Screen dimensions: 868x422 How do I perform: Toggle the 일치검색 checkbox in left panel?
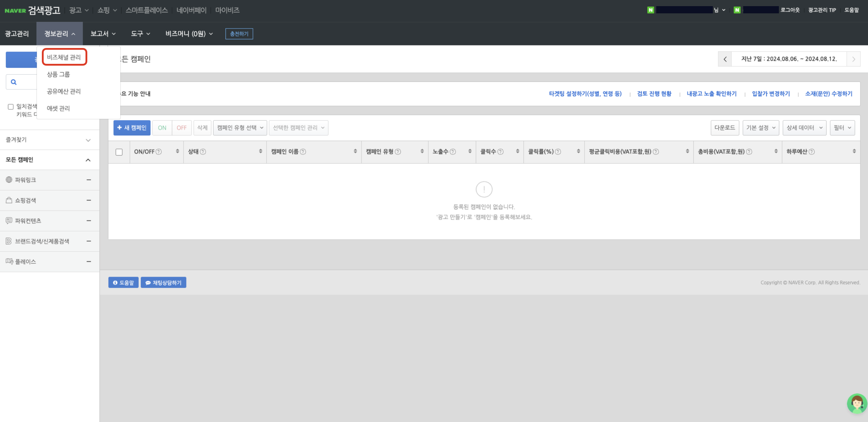click(10, 106)
